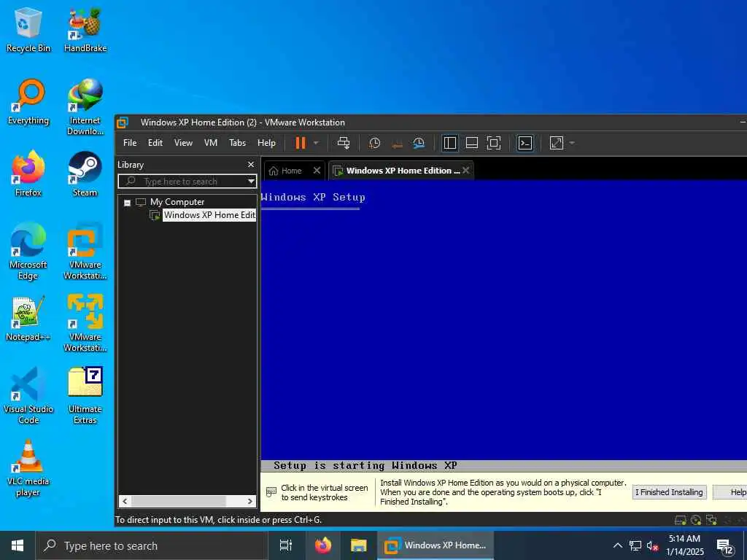Click the revert to snapshot icon
The width and height of the screenshot is (747, 560).
tap(397, 144)
